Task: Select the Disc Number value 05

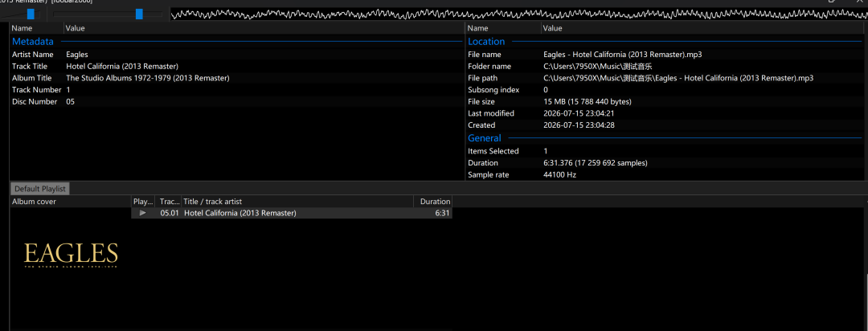Action: coord(70,102)
